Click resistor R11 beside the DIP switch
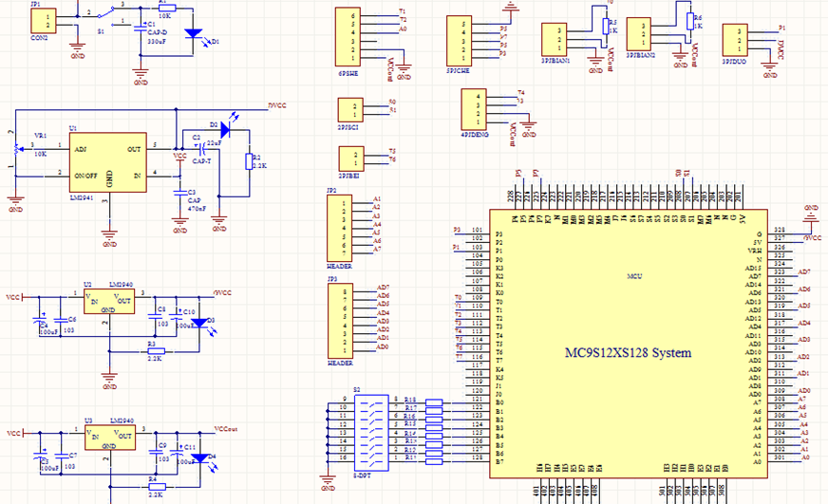Viewport: 828px width, 504px height. point(434,462)
